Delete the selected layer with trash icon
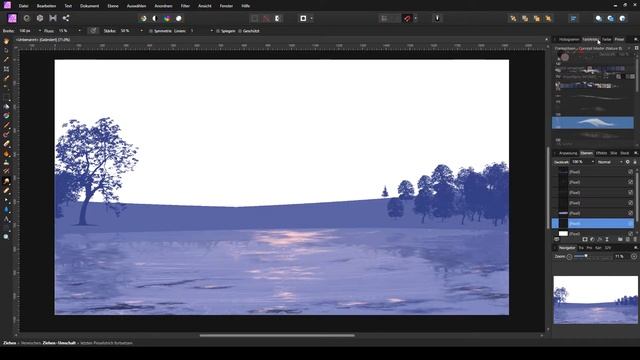 635,239
